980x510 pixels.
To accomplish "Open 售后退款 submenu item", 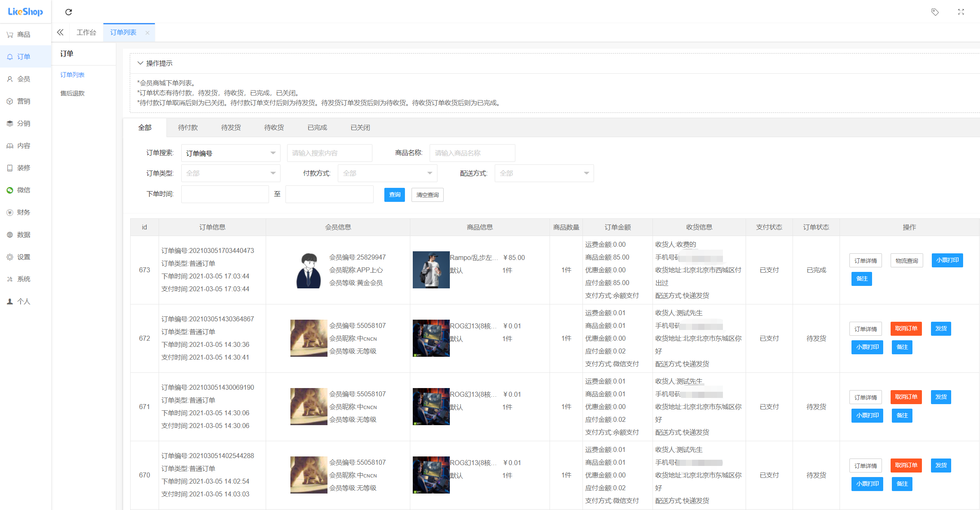I will click(x=73, y=93).
